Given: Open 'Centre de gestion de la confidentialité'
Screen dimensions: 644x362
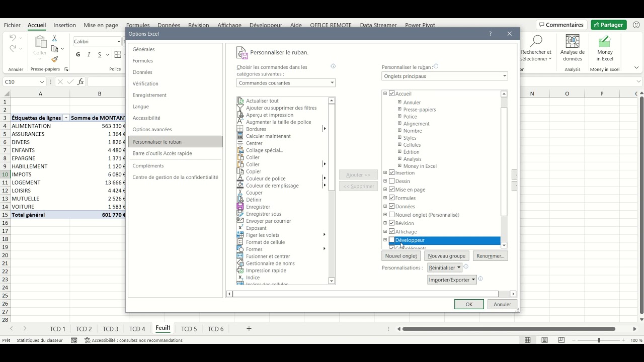Looking at the screenshot, I should 175,177.
